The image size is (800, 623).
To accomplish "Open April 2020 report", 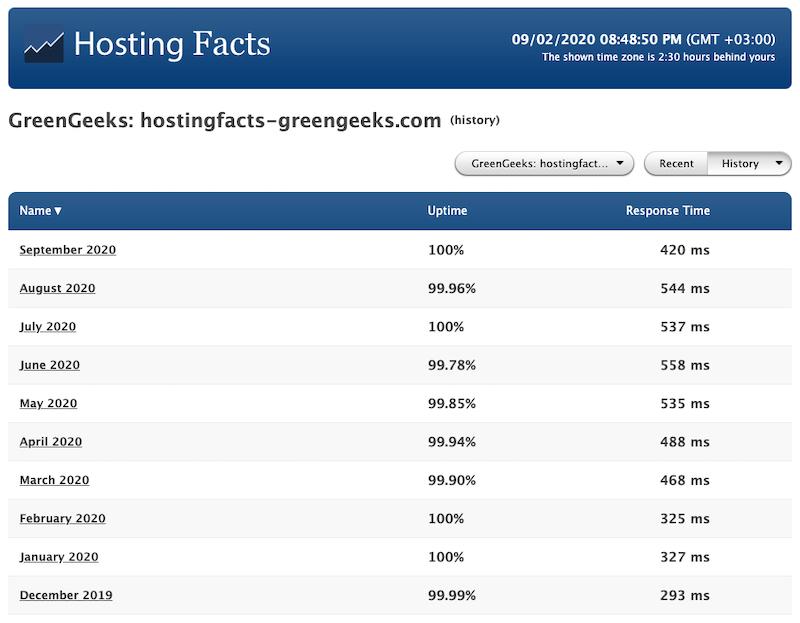I will [x=51, y=441].
